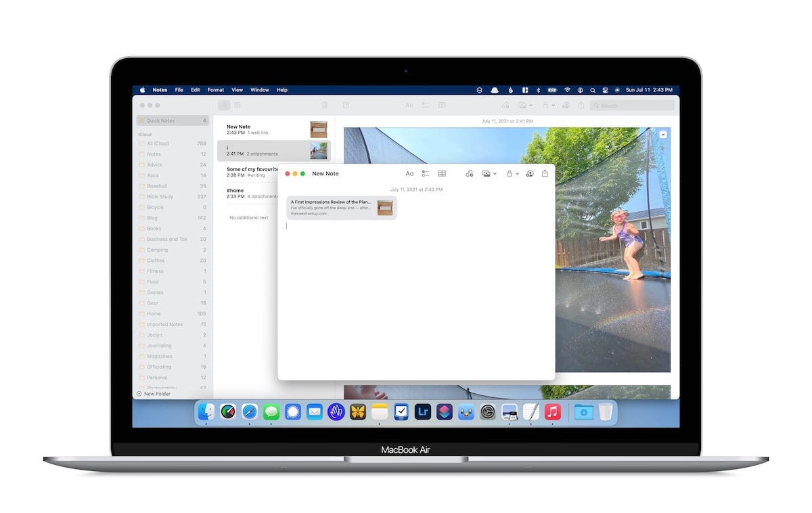
Task: Click the collaborate icon in main Notes toolbar
Action: pyautogui.click(x=566, y=106)
